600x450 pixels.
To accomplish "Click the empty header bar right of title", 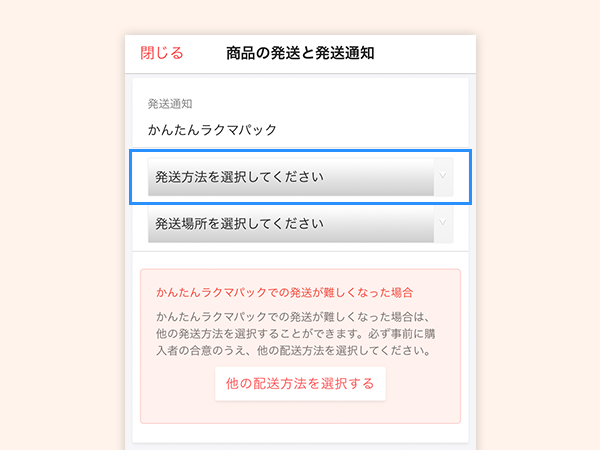I will click(x=425, y=54).
